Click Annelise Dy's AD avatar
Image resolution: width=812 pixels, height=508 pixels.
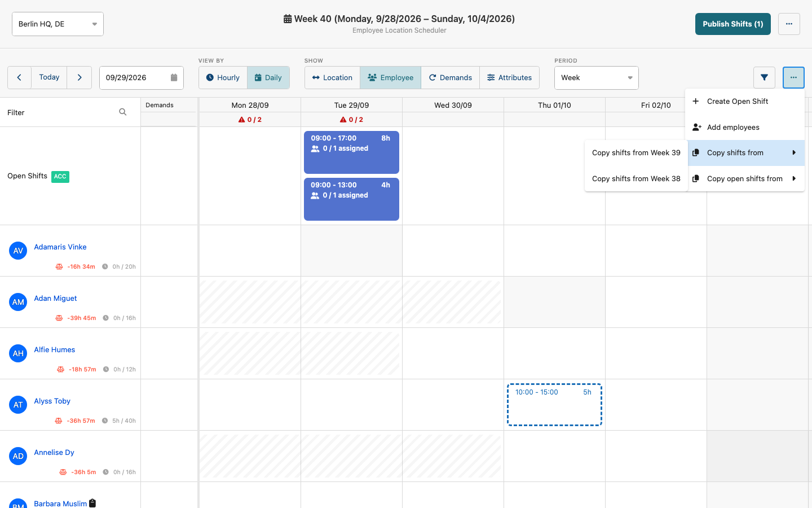click(18, 456)
